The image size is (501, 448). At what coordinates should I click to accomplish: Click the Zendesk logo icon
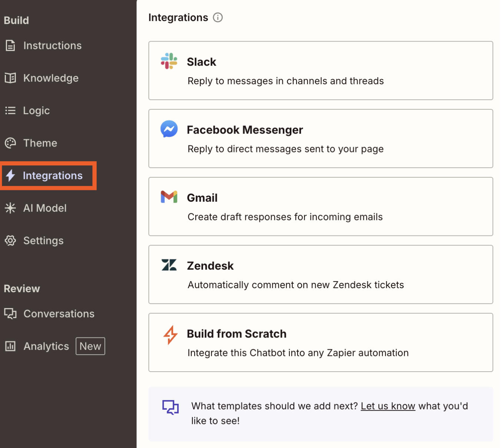click(169, 265)
